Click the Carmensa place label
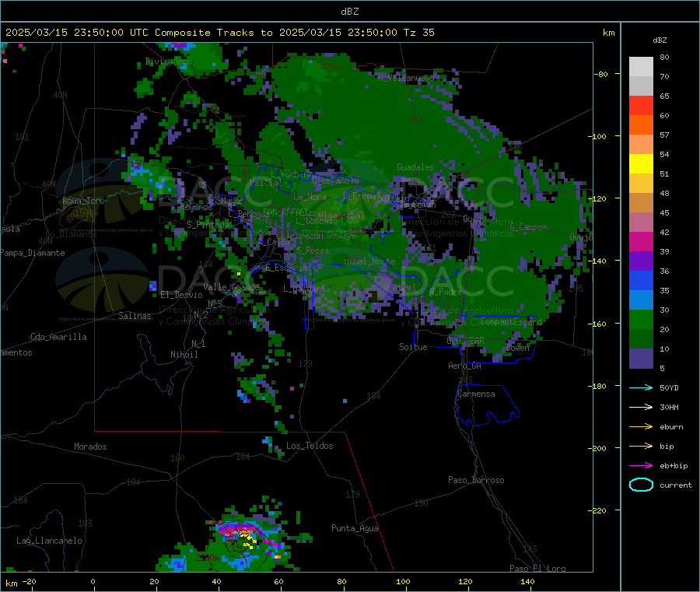The width and height of the screenshot is (700, 592). pos(476,394)
